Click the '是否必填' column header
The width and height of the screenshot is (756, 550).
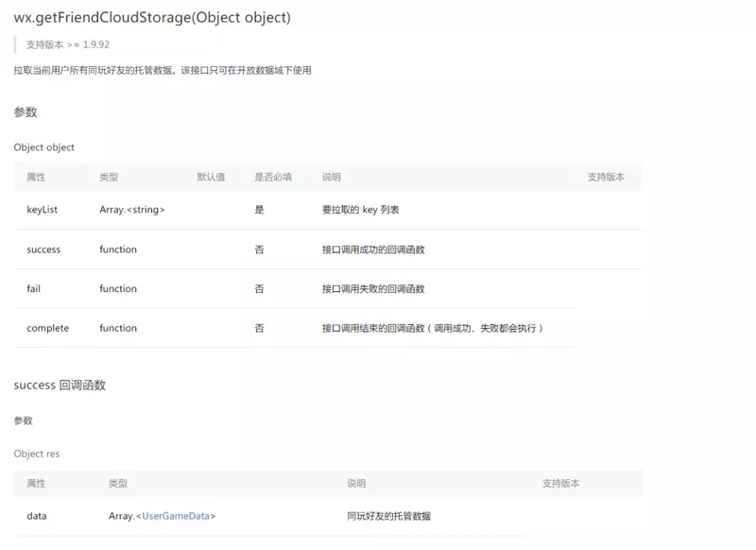[x=273, y=177]
